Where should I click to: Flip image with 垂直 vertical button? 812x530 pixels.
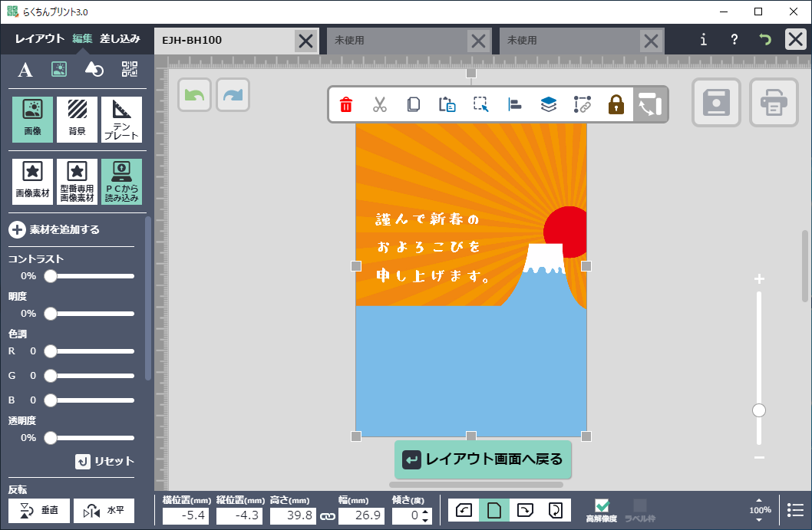click(39, 511)
